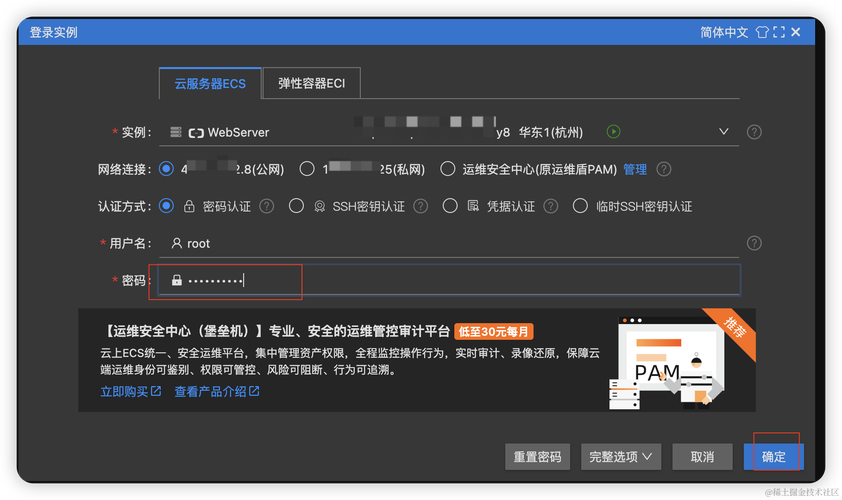
Task: Click the server icon before WebServer
Action: (x=176, y=132)
